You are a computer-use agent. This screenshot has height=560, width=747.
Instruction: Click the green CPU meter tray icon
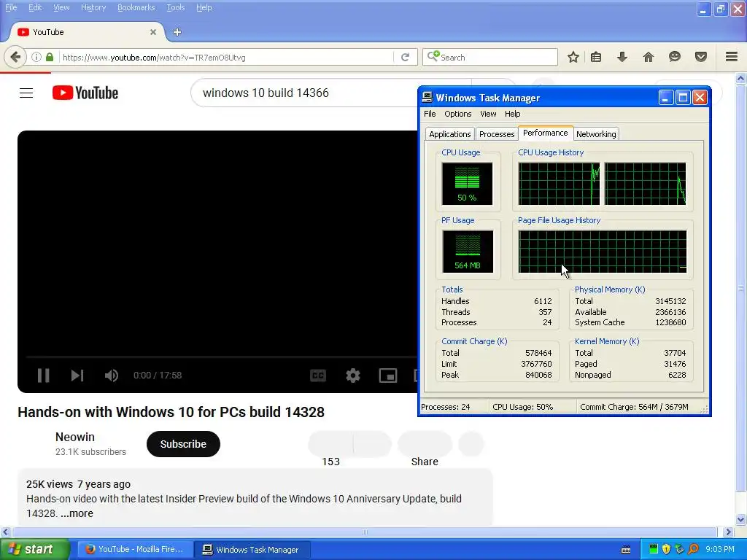click(654, 549)
